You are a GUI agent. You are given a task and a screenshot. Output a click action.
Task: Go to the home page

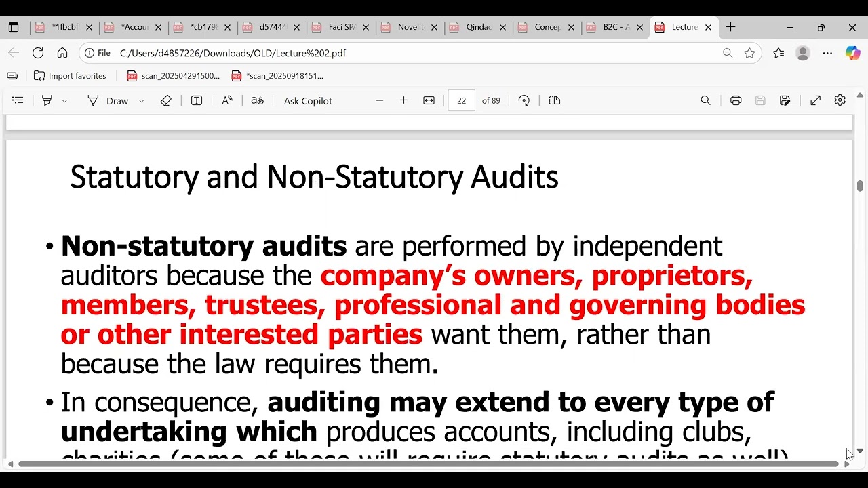click(62, 53)
